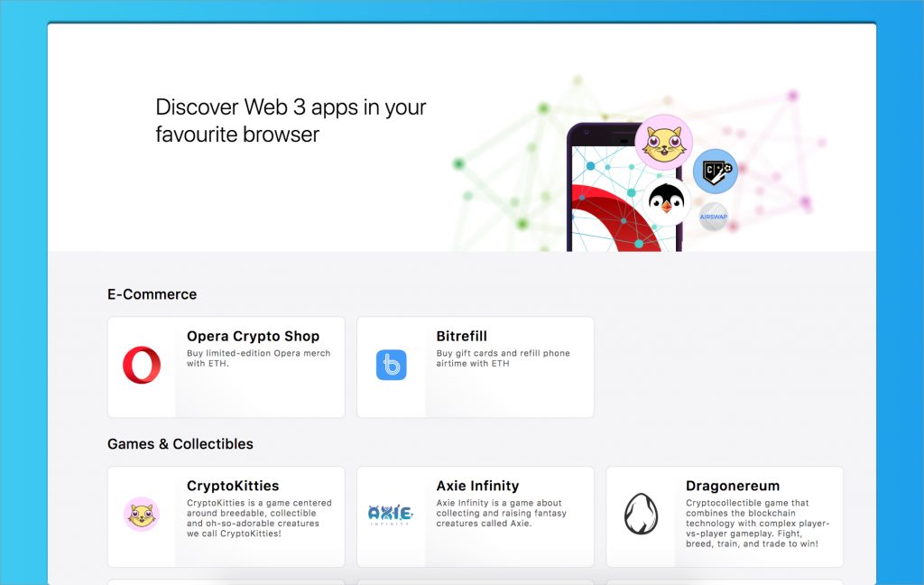Click the Axie Infinity logo
The height and width of the screenshot is (585, 924).
coord(390,515)
